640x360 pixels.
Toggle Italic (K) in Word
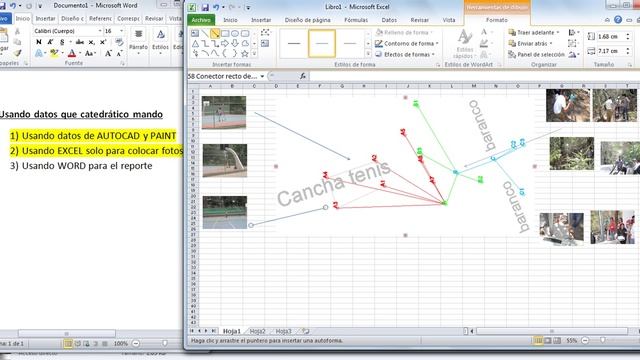(x=50, y=42)
